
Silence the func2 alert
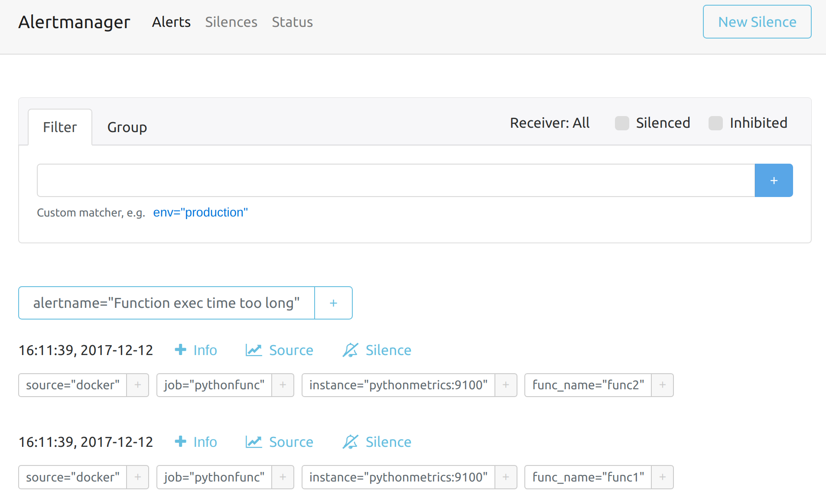click(x=377, y=350)
